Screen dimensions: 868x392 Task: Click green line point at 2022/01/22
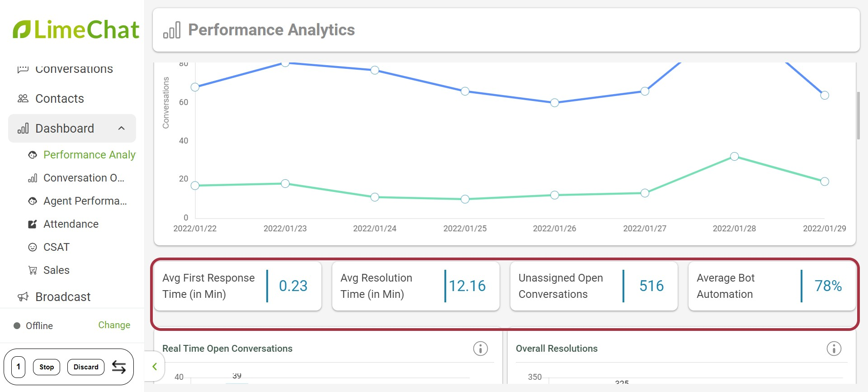pos(195,186)
